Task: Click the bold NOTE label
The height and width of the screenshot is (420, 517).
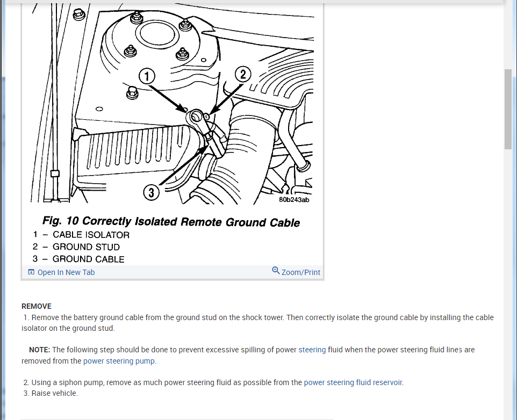Action: tap(40, 350)
